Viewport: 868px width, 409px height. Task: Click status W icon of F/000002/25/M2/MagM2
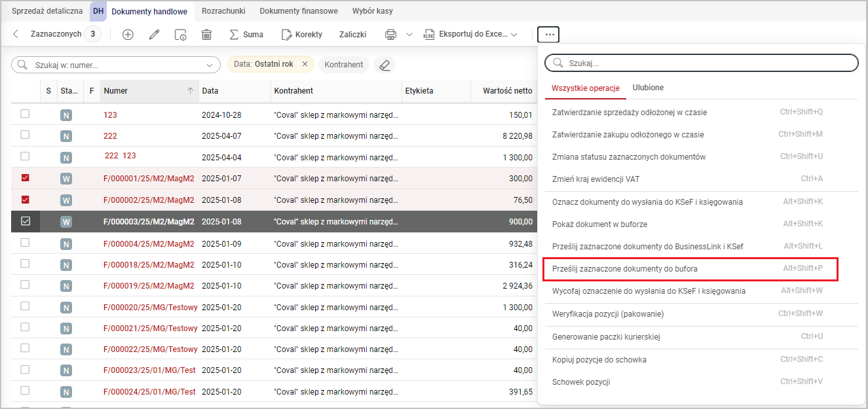tap(66, 200)
